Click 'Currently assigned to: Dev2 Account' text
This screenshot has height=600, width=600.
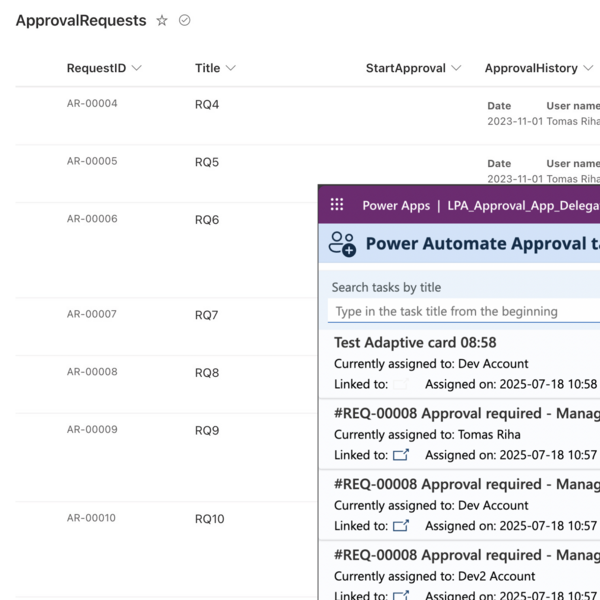click(434, 576)
